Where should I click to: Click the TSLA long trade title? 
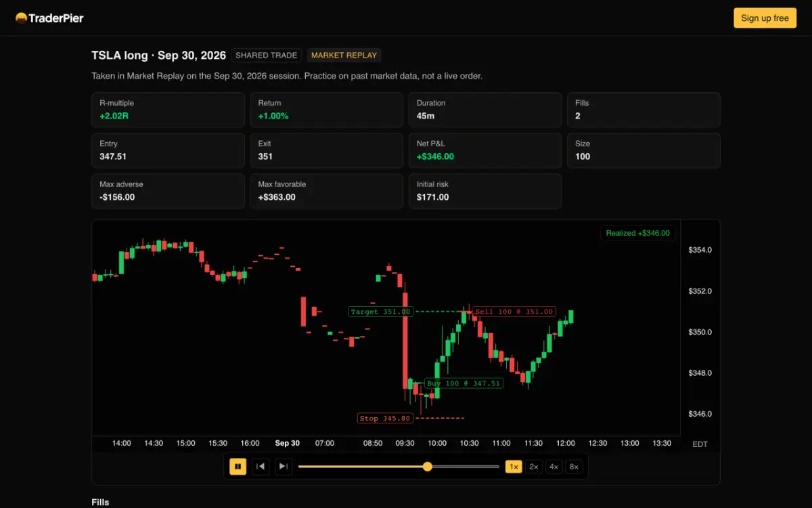coord(159,56)
